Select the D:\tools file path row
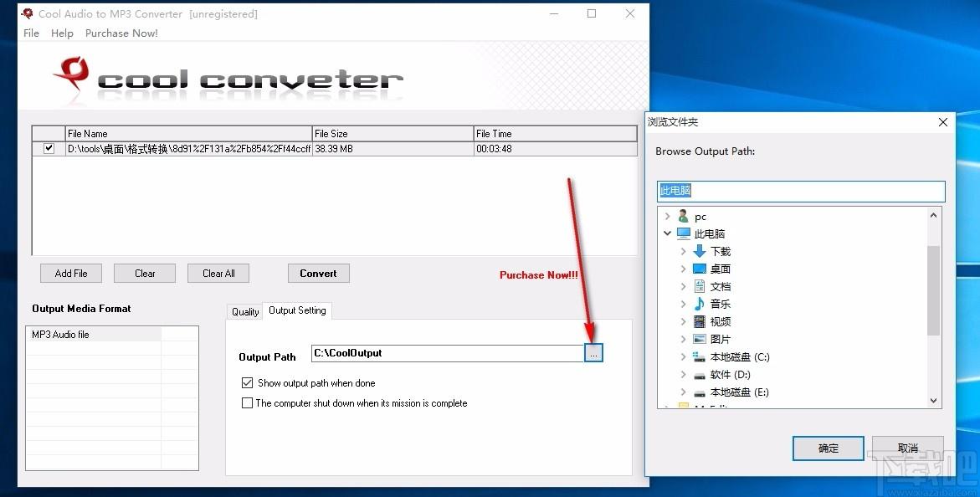 189,149
